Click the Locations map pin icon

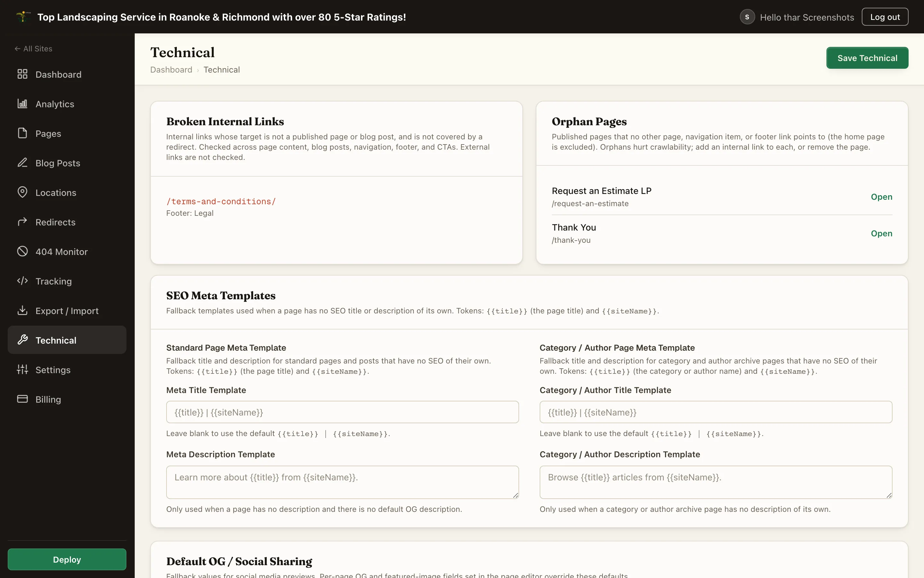[x=22, y=192]
